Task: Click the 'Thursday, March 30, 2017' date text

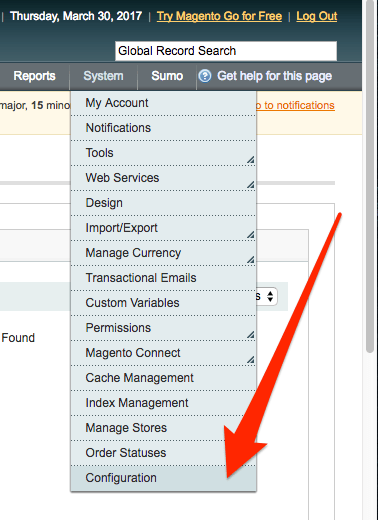Action: pos(76,16)
